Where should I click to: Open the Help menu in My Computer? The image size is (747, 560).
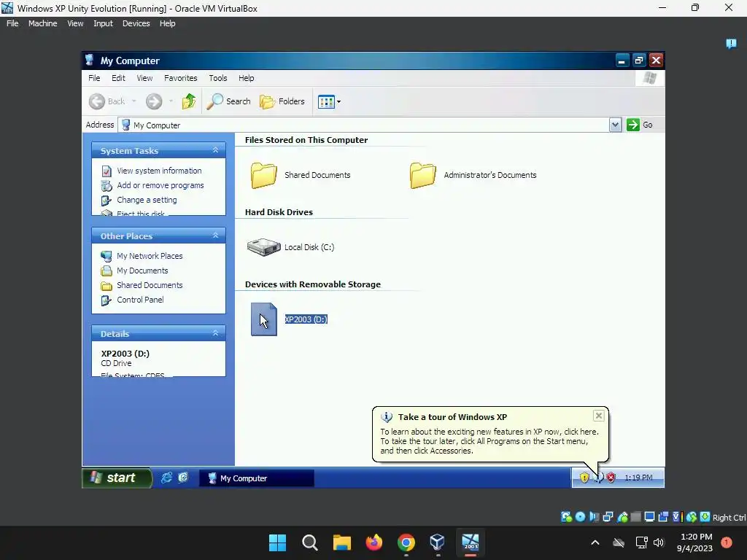click(247, 78)
